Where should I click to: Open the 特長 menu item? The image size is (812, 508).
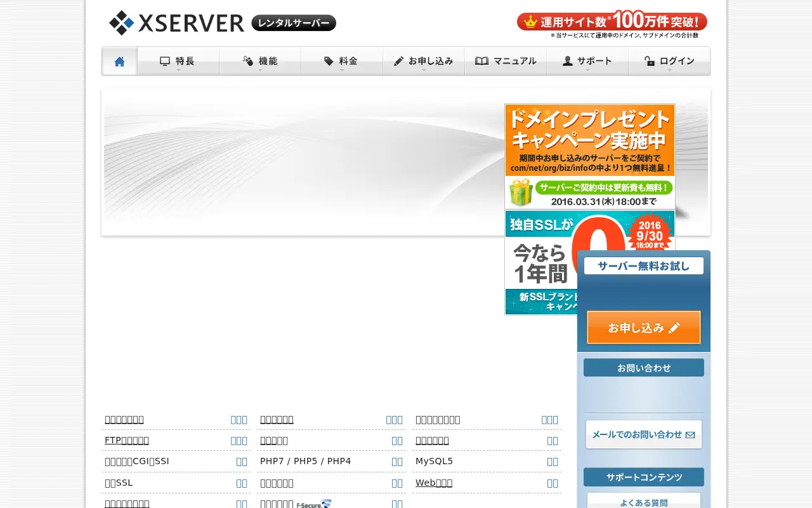178,61
